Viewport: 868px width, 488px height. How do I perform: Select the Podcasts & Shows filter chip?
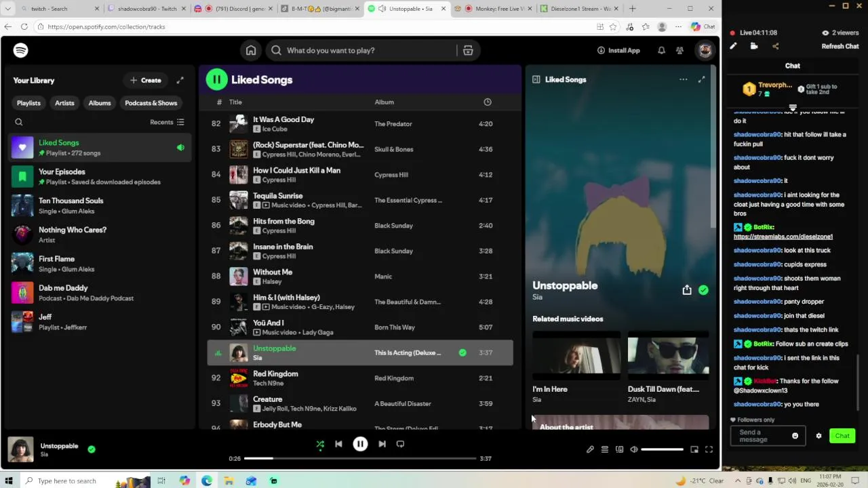151,103
